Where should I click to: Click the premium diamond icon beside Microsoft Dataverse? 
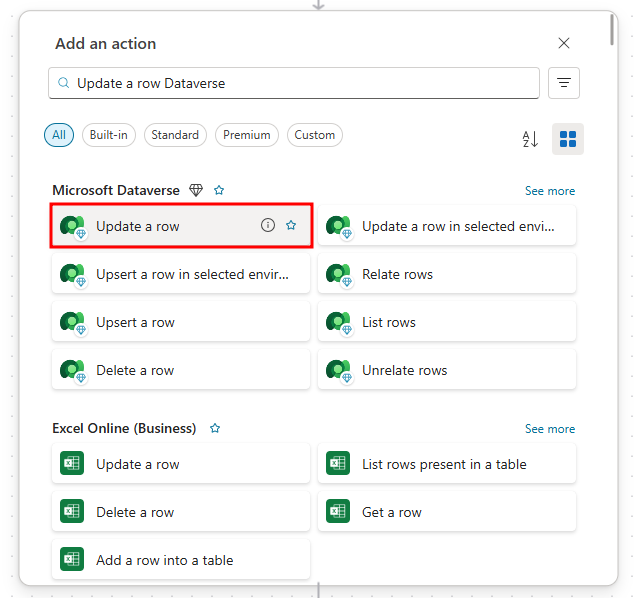point(196,190)
